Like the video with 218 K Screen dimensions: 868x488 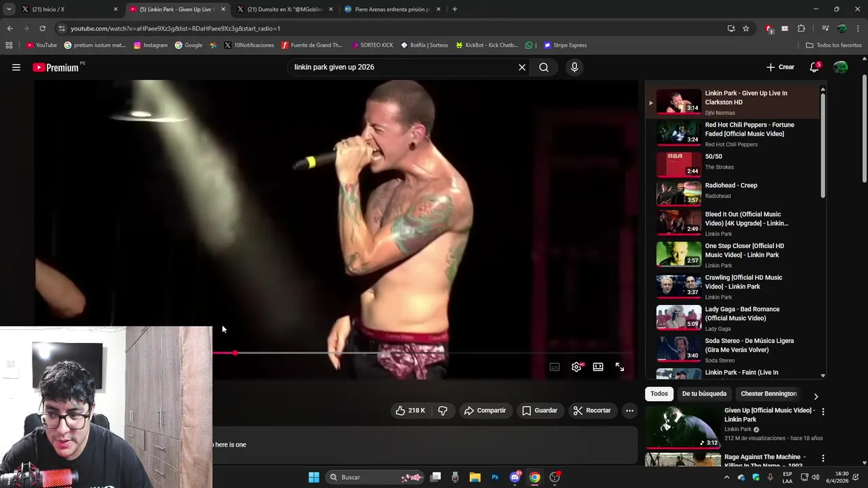click(x=411, y=410)
